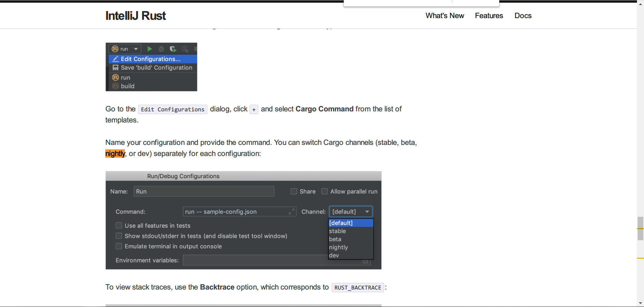
Task: Click the floppy disk Save configuration icon
Action: point(115,68)
